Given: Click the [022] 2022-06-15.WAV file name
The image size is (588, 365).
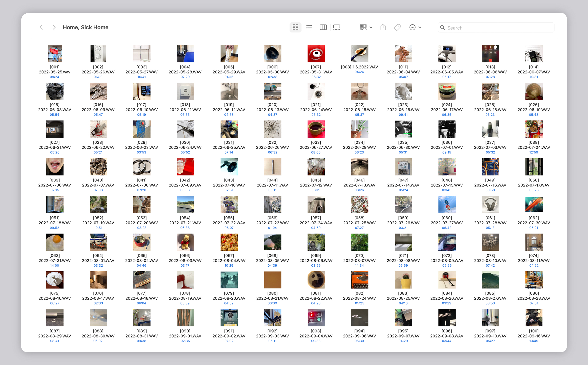Looking at the screenshot, I should (x=359, y=107).
